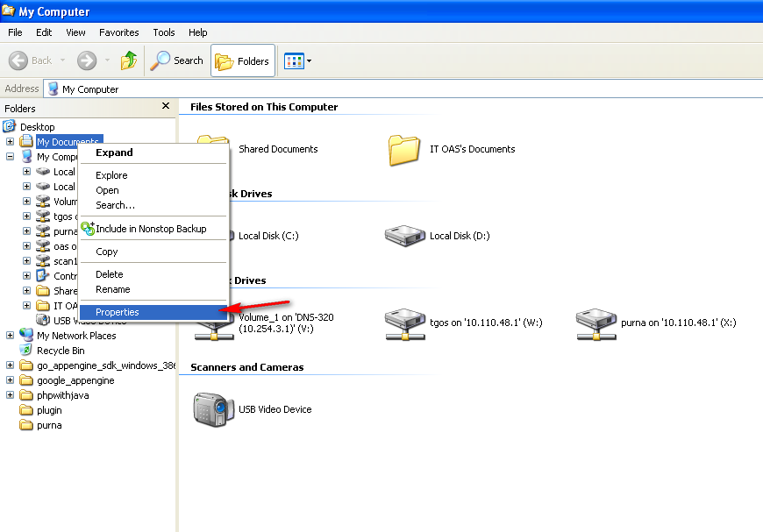Screen dimensions: 763x532
Task: Open the File menu
Action: tap(15, 32)
